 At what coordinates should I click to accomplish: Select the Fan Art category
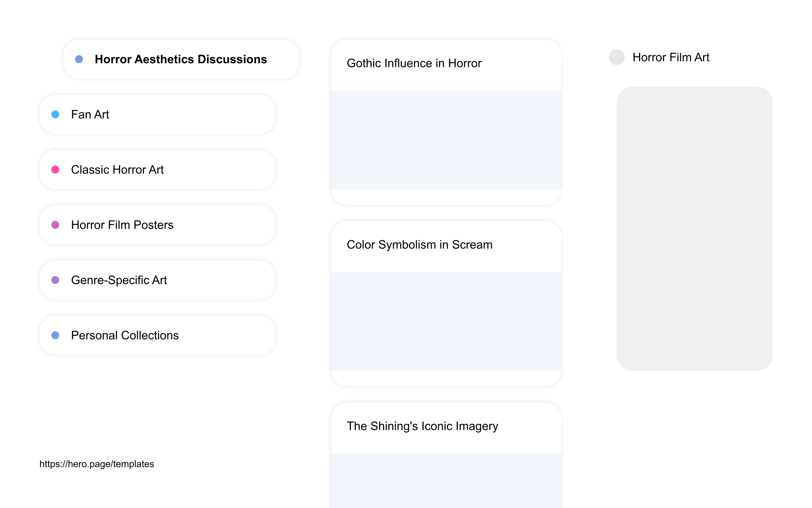tap(157, 115)
